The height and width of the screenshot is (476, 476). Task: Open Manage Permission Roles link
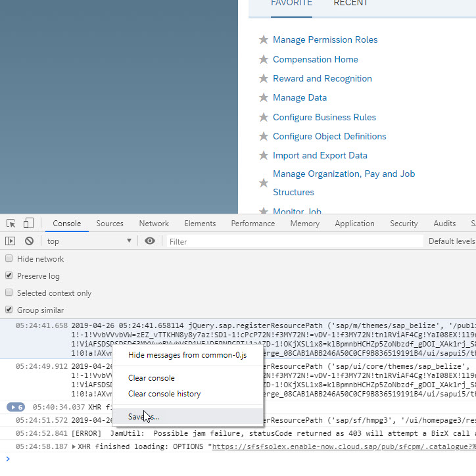[325, 39]
